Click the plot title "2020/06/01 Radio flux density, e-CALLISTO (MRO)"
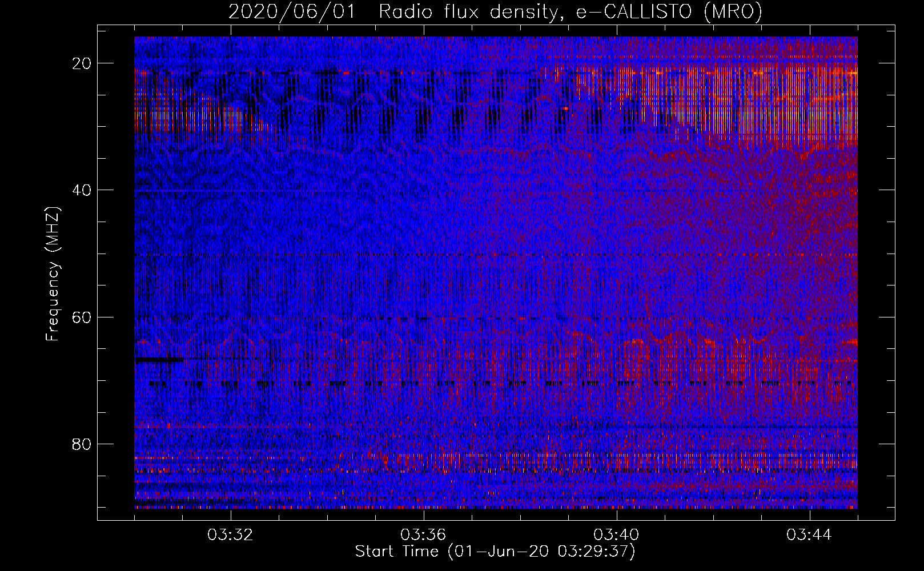Viewport: 924px width, 571px height. click(495, 11)
